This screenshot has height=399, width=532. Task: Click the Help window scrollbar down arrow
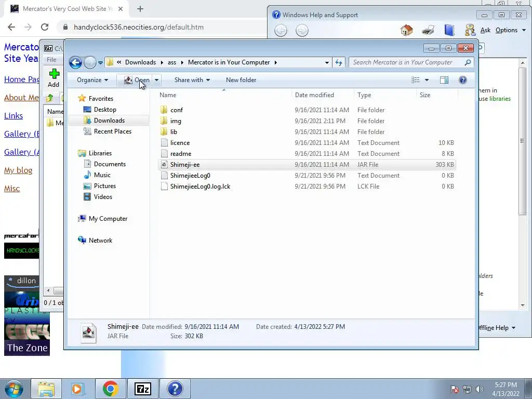click(522, 305)
